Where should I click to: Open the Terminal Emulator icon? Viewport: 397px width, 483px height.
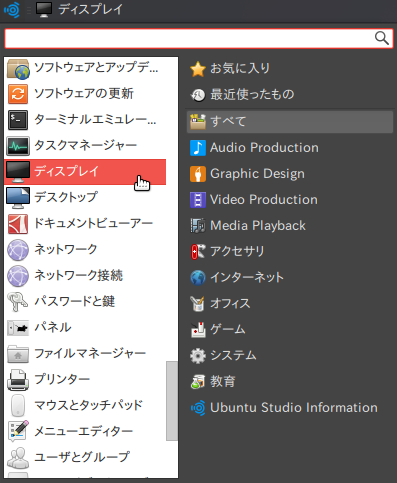point(18,120)
